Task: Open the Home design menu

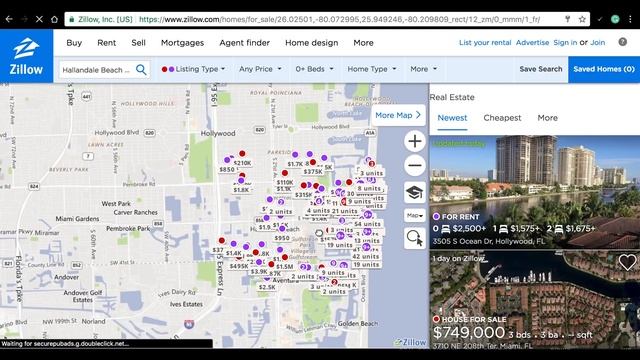Action: (x=311, y=42)
